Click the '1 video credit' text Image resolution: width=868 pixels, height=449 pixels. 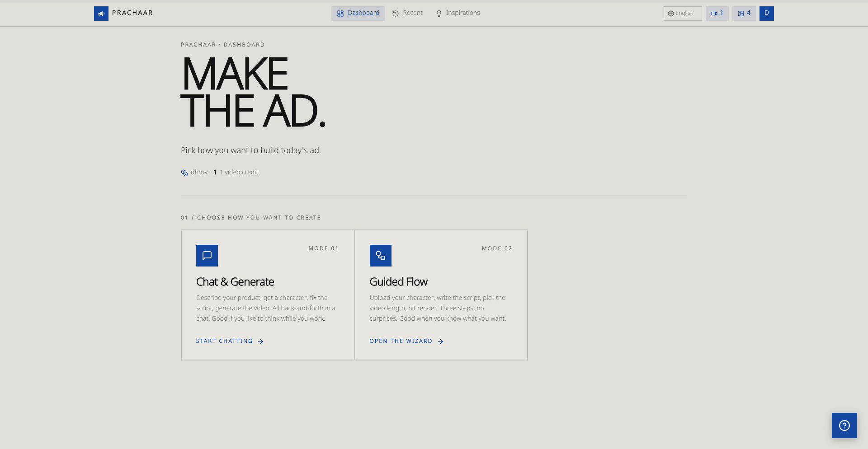[239, 172]
